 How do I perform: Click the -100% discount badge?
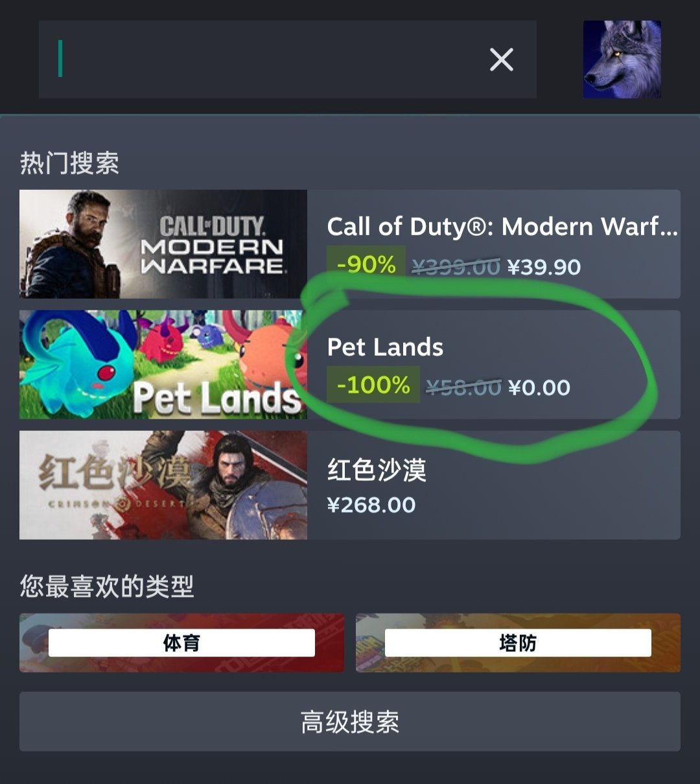(373, 385)
